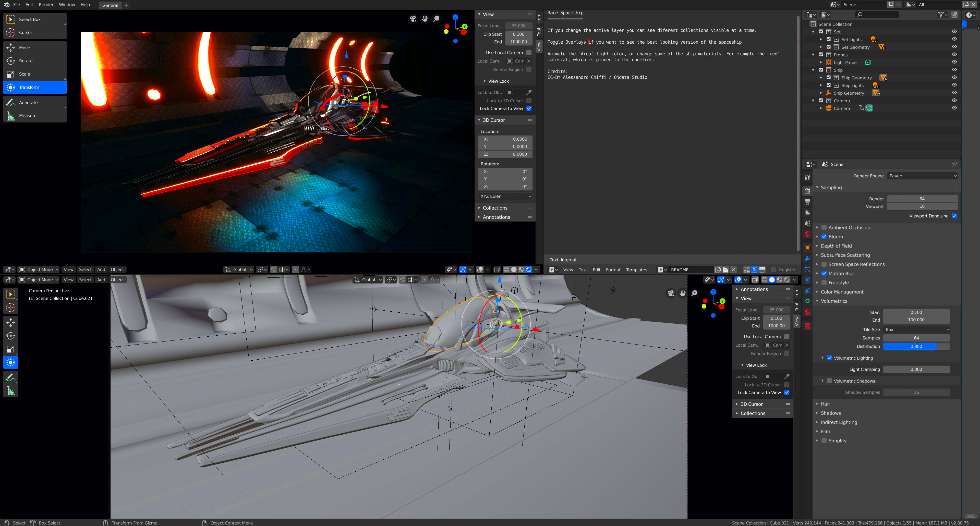Click the 3D Cursor Location X field
Viewport: 980px width, 526px height.
click(505, 139)
